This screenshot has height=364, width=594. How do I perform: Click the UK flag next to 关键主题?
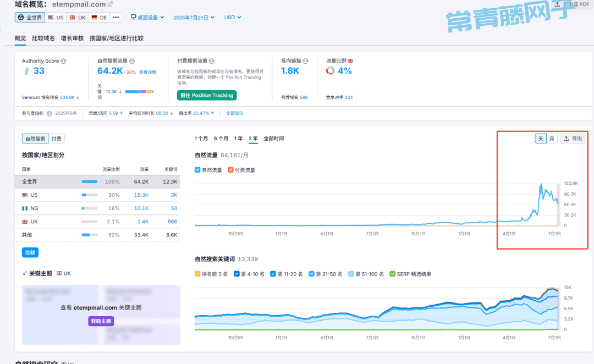59,273
